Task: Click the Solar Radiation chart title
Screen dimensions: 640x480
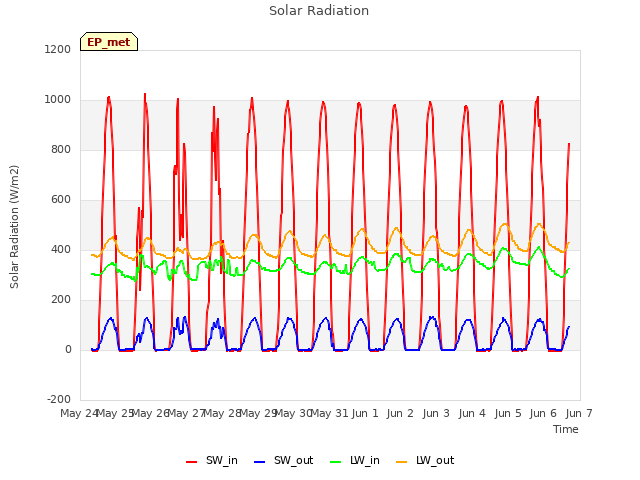Action: click(319, 11)
